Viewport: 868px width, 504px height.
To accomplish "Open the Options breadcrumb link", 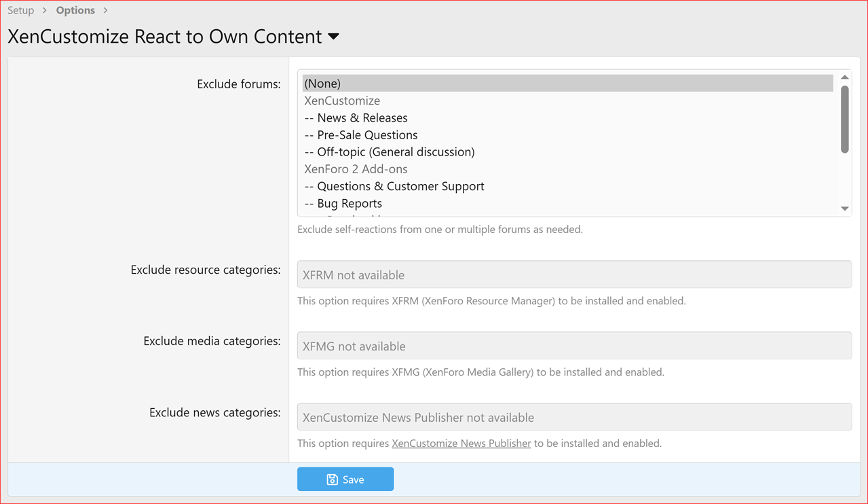I will [75, 10].
